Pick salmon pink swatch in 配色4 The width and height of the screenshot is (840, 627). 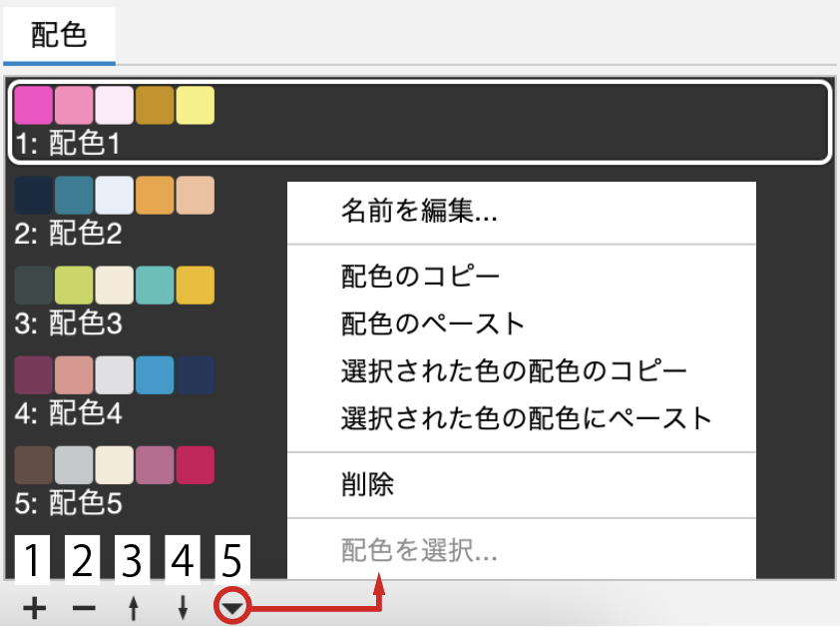click(74, 375)
